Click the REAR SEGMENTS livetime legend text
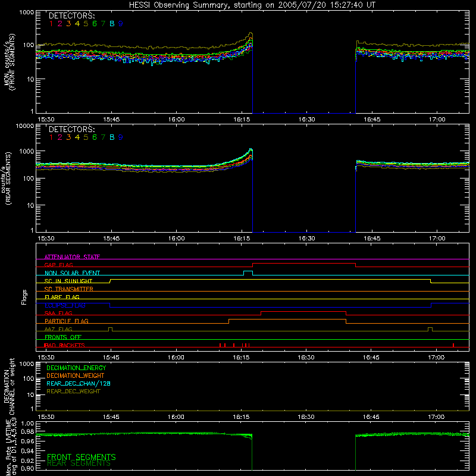 [x=79, y=464]
